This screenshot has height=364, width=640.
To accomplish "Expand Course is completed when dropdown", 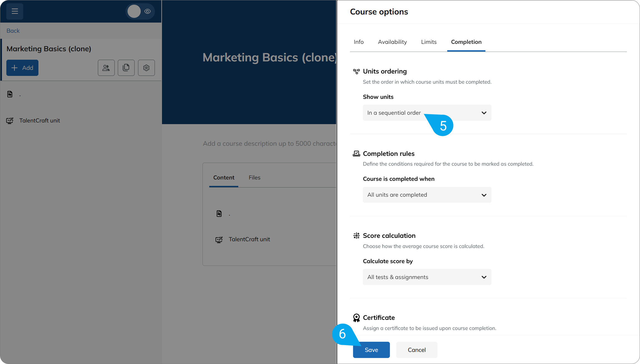I will 427,195.
